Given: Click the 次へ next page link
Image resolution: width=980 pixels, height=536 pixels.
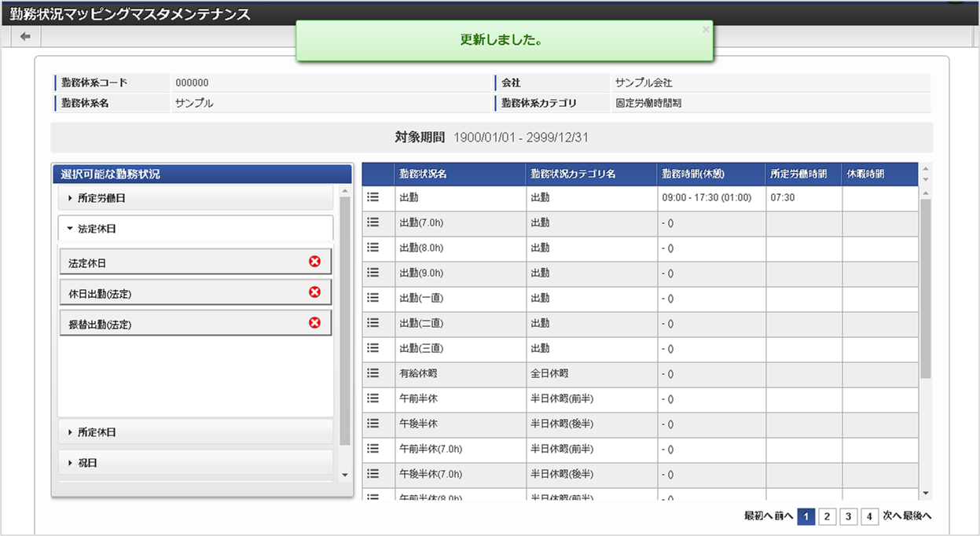Looking at the screenshot, I should click(892, 516).
